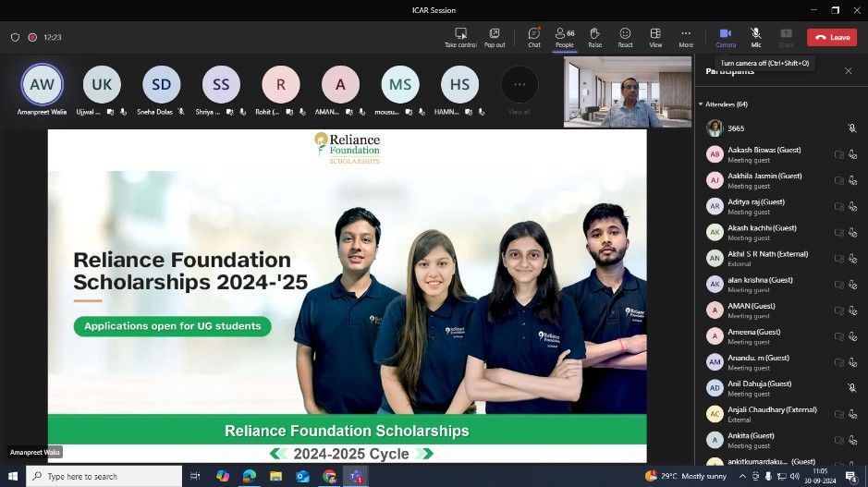Screen dimensions: 868x487
Task: Open Task View on taskbar
Action: coord(195,476)
